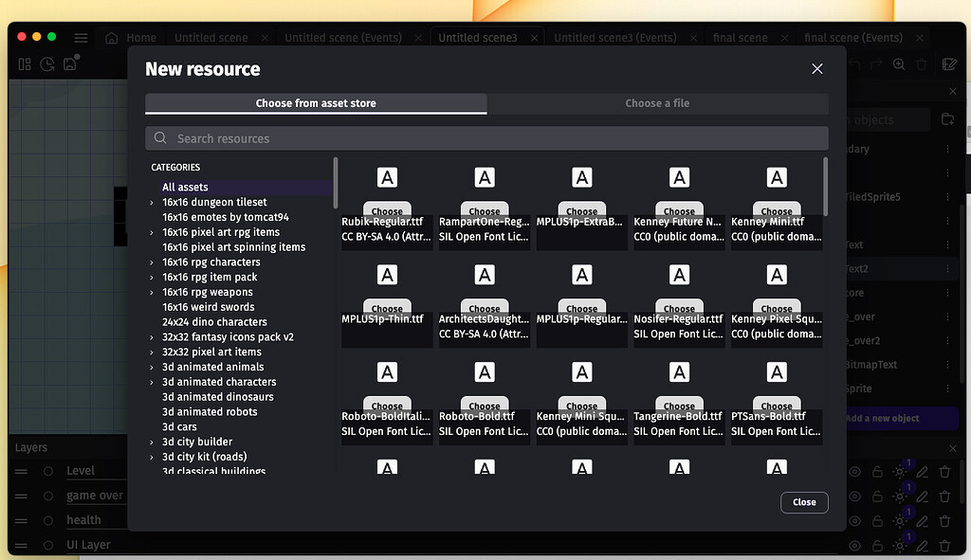Close the New resource dialog with X

(x=816, y=68)
